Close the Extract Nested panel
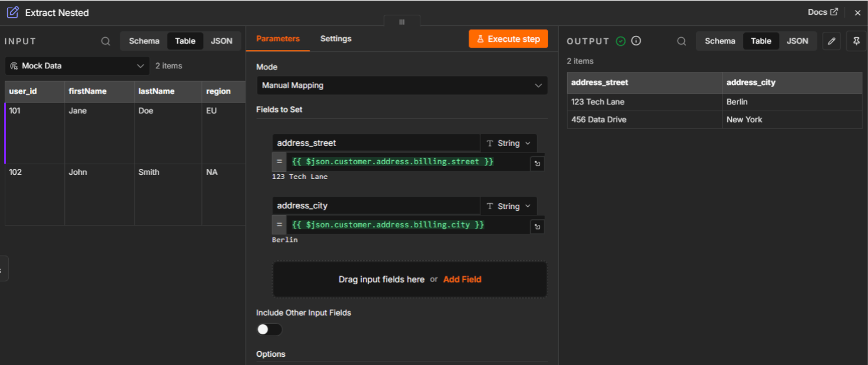Viewport: 868px width, 365px height. coord(857,12)
